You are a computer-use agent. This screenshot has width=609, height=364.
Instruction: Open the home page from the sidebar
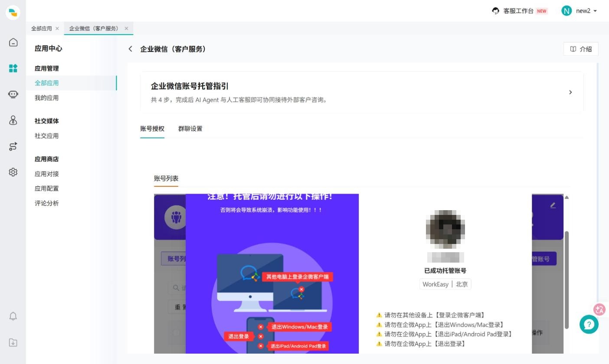tap(13, 42)
